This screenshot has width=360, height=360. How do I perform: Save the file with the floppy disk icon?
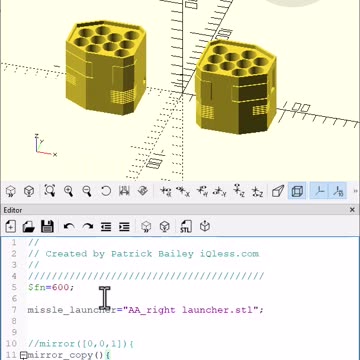(47, 227)
